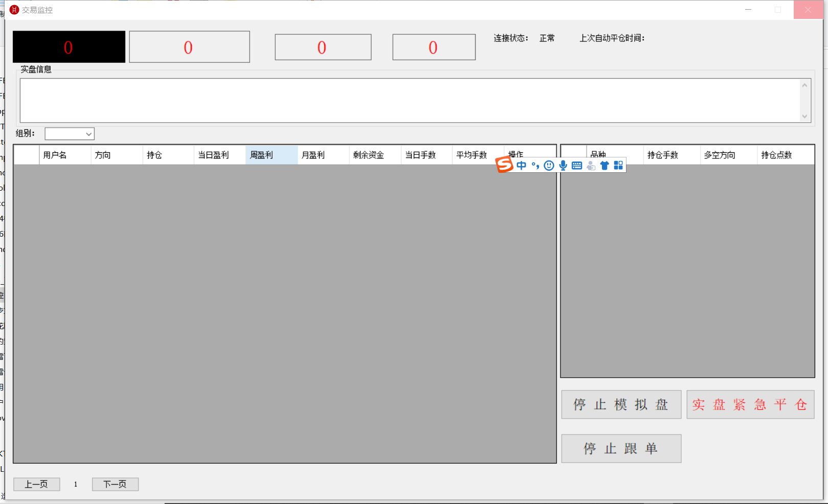Click the black counter box showing 0
Viewport: 828px width, 504px height.
69,47
